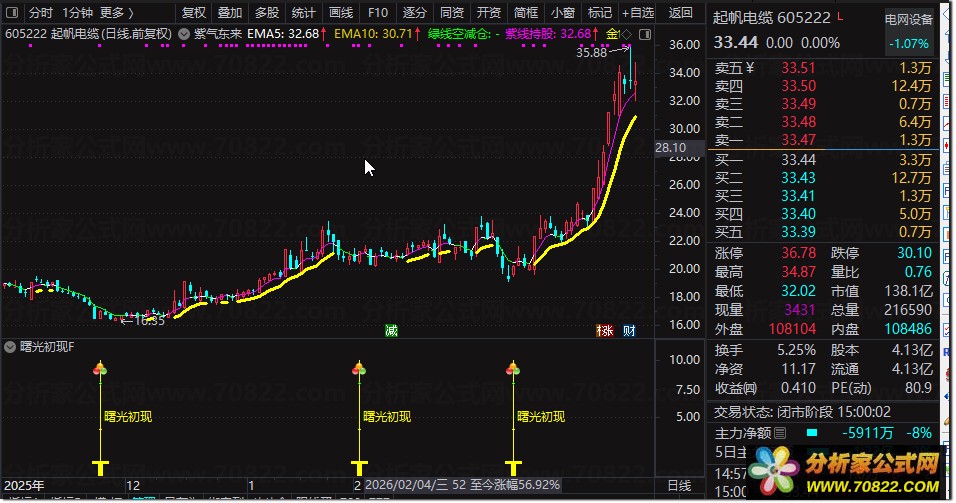Click the 主力净额 list icon
Viewport: 956px width, 503px height.
coord(780,433)
